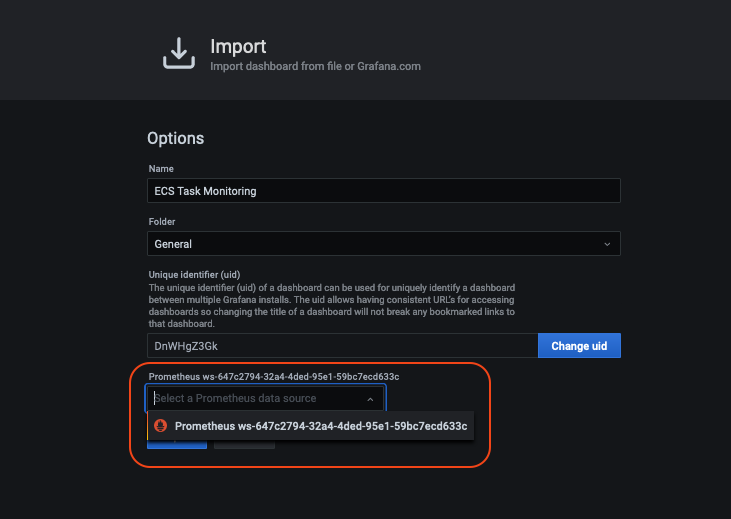Click the DnWHgZ3Gk uid field

pyautogui.click(x=343, y=346)
